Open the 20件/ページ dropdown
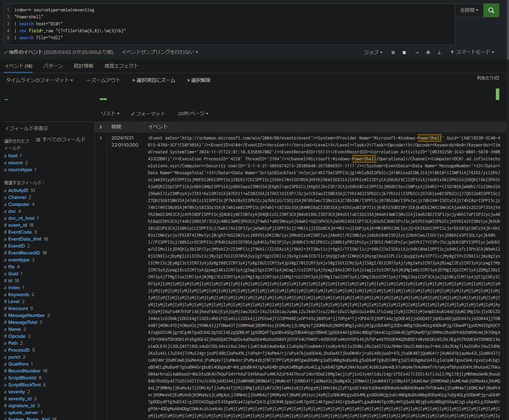Screen dimensions: 509x420 pyautogui.click(x=193, y=114)
